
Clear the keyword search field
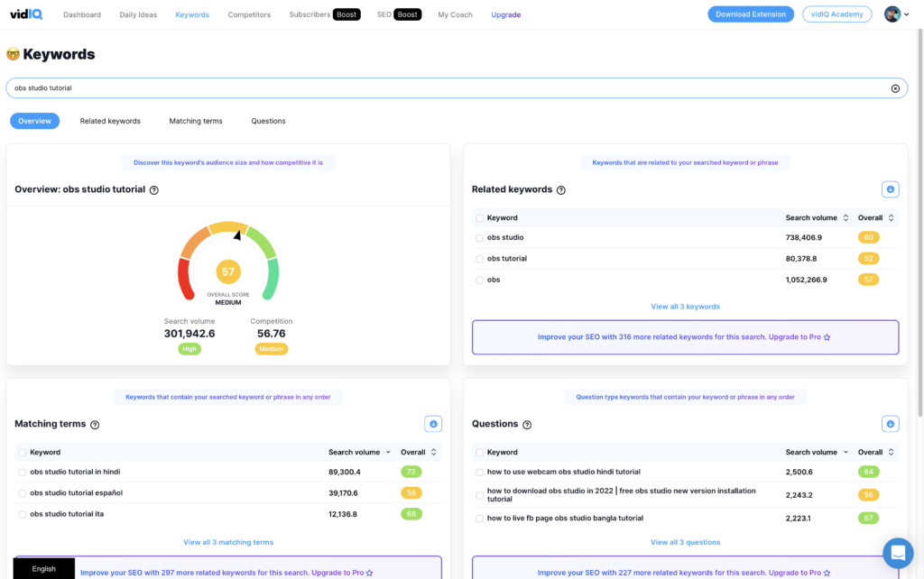(x=895, y=88)
